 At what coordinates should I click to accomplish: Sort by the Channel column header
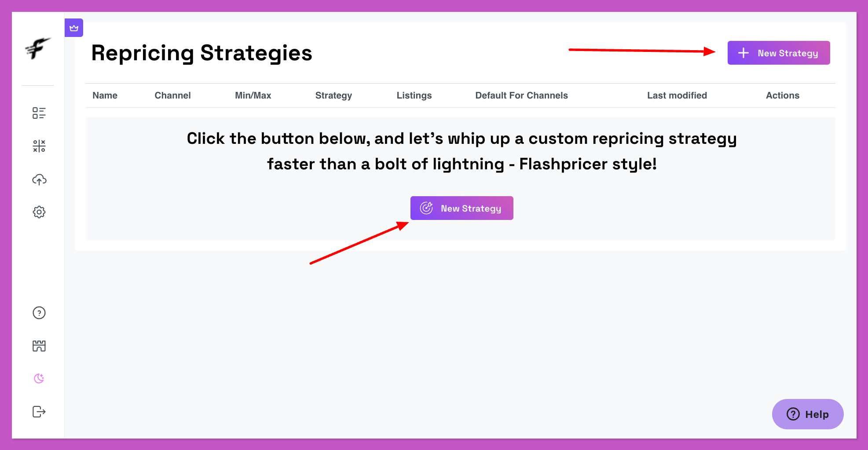(172, 95)
